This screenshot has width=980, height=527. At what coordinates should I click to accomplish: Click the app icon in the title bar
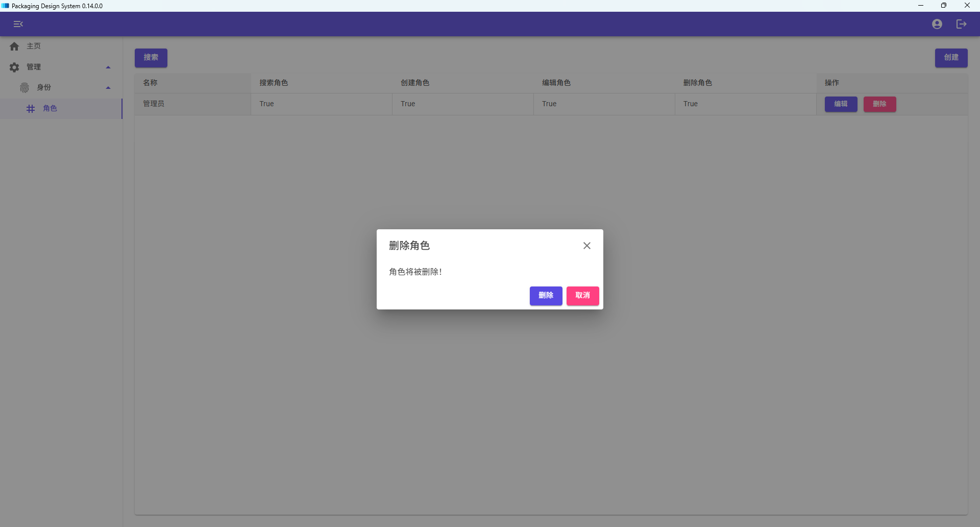[5, 6]
